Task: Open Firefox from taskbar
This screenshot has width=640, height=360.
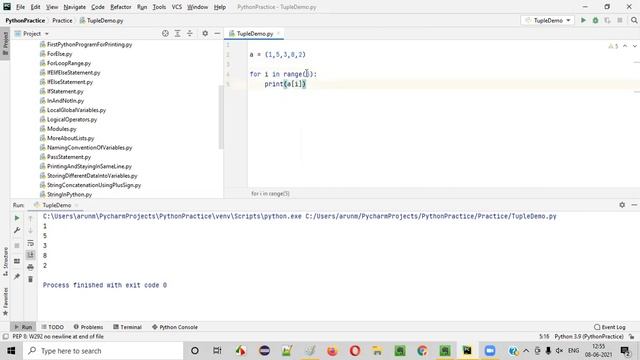Action: pyautogui.click(x=332, y=351)
